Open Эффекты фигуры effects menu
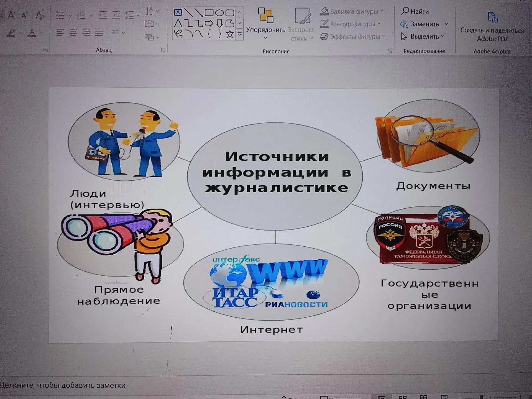This screenshot has width=532, height=399. (353, 37)
